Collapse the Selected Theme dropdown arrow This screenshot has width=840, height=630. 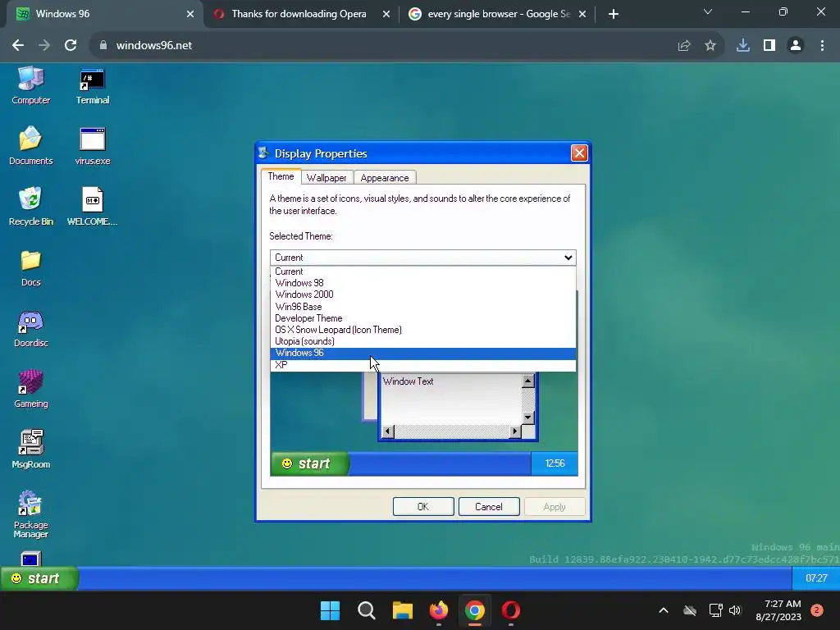click(x=568, y=258)
